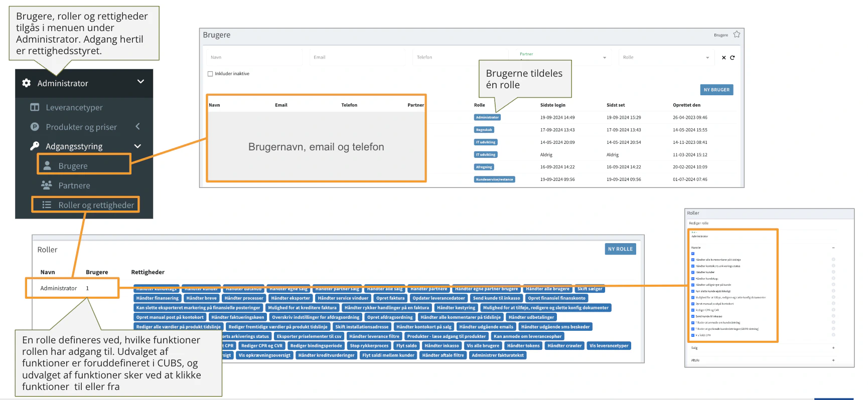Clear filters with the X icon

[x=724, y=58]
